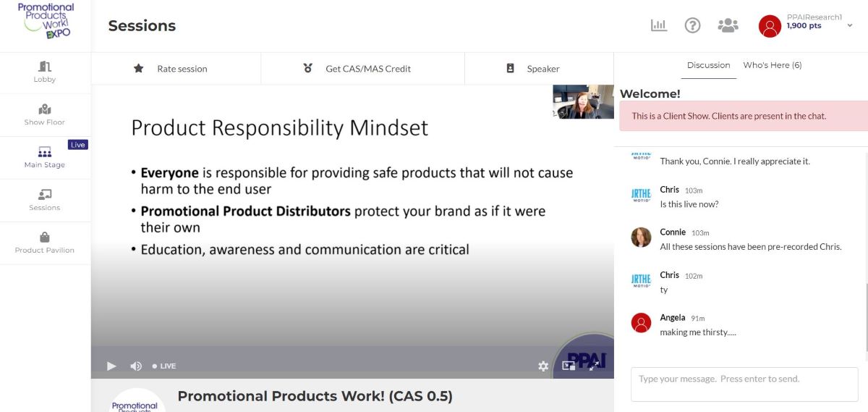Viewport: 868px width, 412px height.
Task: Click the chat panel scrollbar
Action: click(x=865, y=319)
